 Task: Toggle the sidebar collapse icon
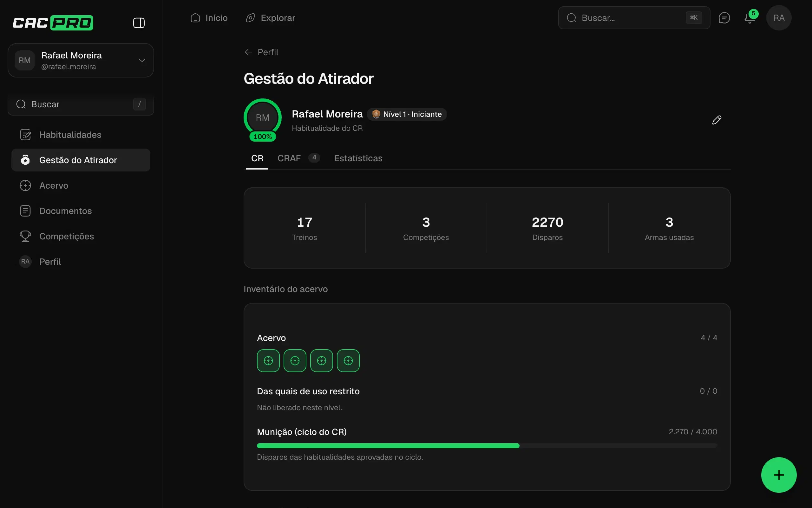pyautogui.click(x=139, y=23)
